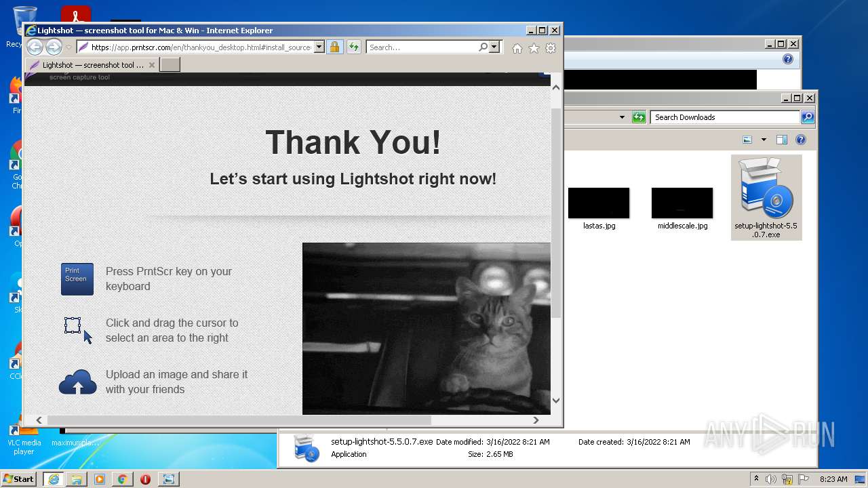Viewport: 868px width, 488px height.
Task: Click the Explorer search magnifier button
Action: coord(807,117)
